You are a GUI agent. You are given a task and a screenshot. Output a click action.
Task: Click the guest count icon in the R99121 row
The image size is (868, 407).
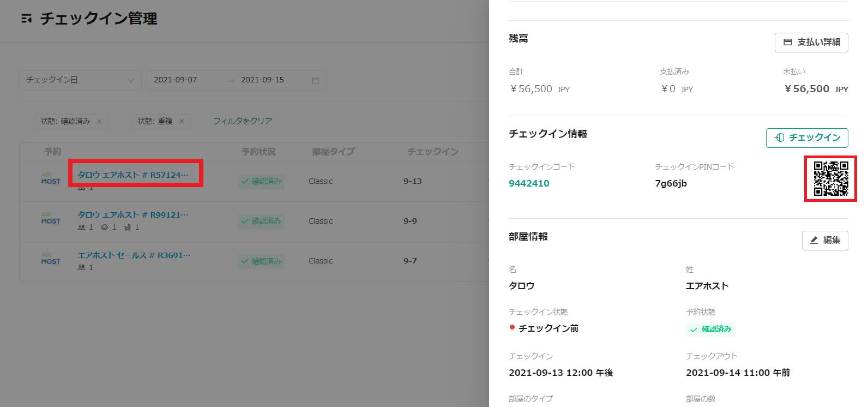tap(81, 228)
